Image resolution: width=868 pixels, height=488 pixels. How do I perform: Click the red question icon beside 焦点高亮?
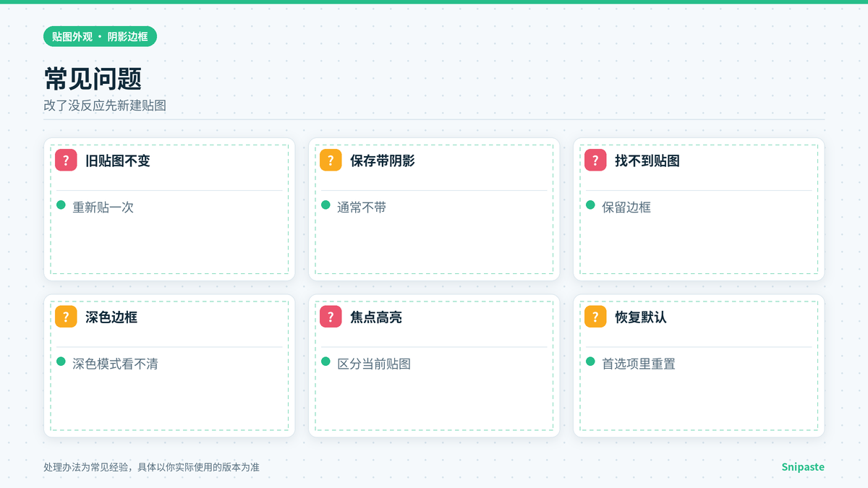pos(331,317)
